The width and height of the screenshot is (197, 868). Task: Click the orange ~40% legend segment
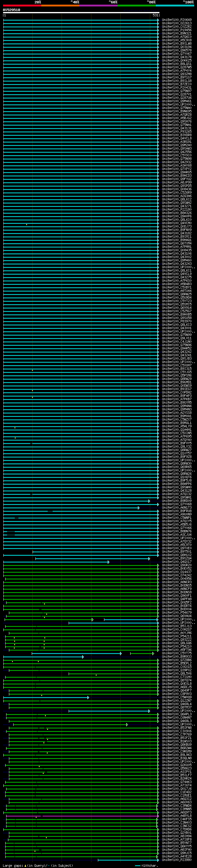[60, 6]
